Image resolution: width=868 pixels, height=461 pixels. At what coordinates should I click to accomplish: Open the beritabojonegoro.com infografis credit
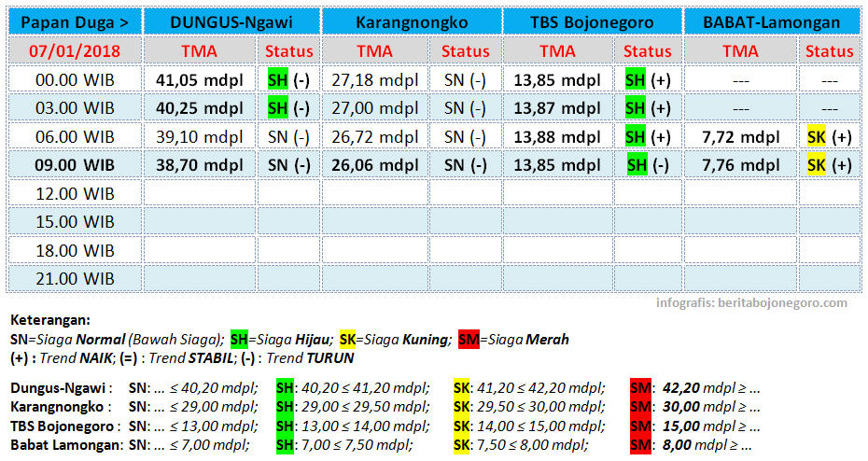click(x=751, y=302)
